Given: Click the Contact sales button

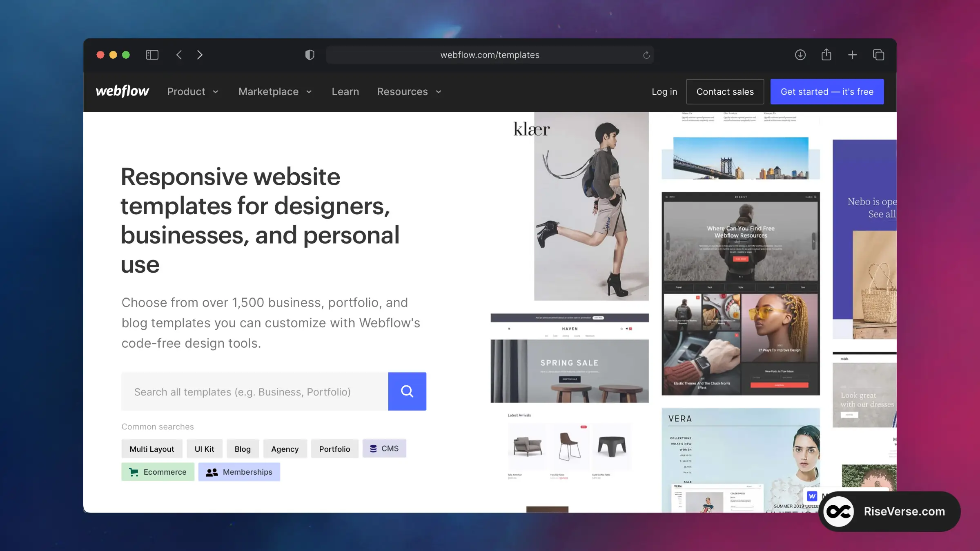Looking at the screenshot, I should (x=725, y=91).
